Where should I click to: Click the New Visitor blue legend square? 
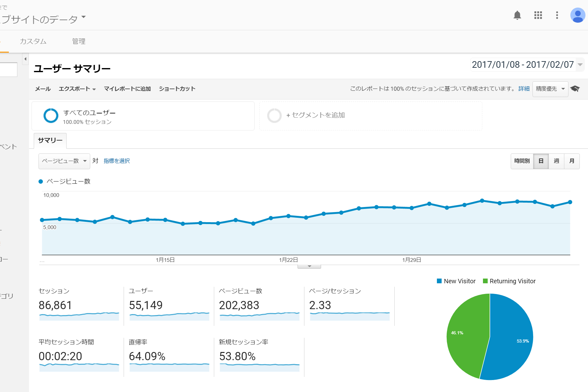tap(439, 281)
